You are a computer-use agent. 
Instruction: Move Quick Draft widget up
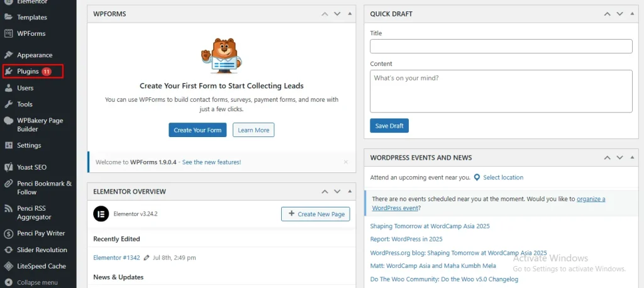coord(608,14)
